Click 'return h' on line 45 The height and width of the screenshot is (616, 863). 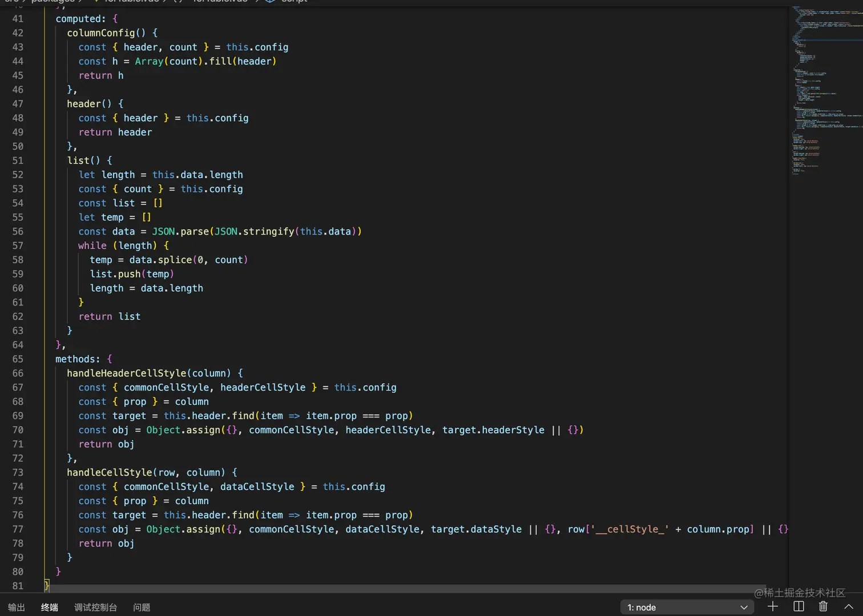click(101, 75)
